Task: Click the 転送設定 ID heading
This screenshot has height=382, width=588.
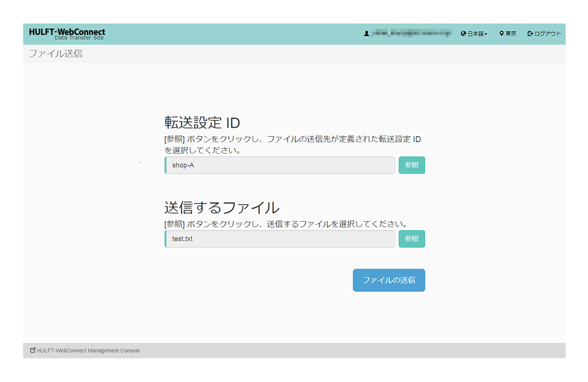Action: (202, 123)
